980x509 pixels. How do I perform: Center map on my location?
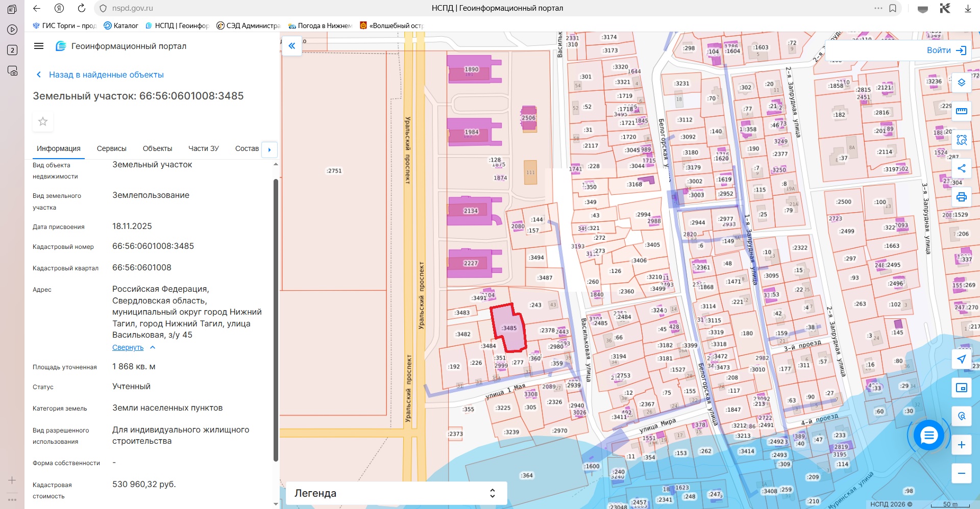click(962, 359)
